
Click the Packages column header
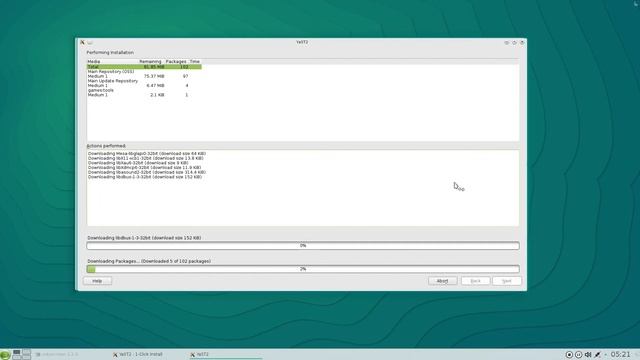coord(176,61)
